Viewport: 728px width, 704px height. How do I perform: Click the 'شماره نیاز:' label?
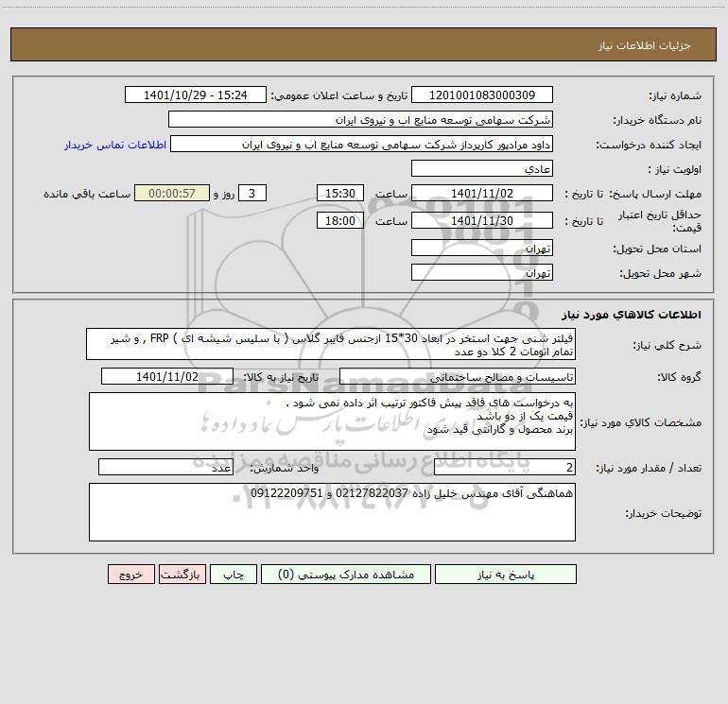675,96
